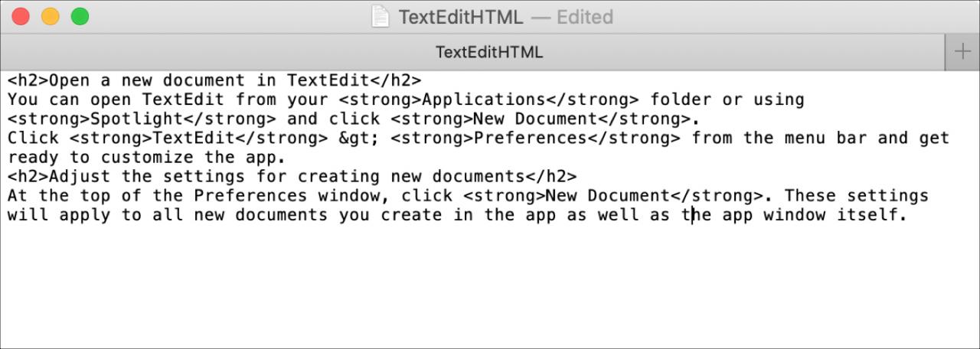Click the TextEditHTML title text
The height and width of the screenshot is (349, 980).
click(461, 17)
